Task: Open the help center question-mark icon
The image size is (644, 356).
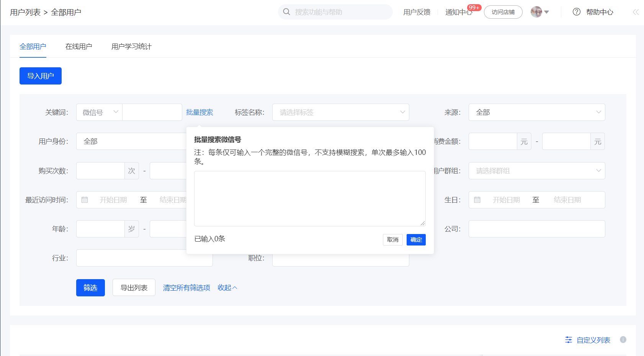Action: (x=576, y=12)
